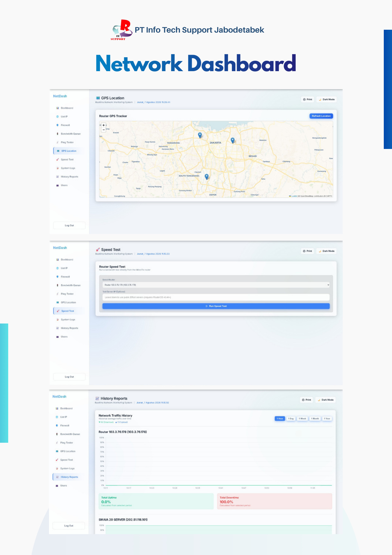
Task: Click Speed Test rocket icon in GPS Location panel
Action: coord(57,160)
